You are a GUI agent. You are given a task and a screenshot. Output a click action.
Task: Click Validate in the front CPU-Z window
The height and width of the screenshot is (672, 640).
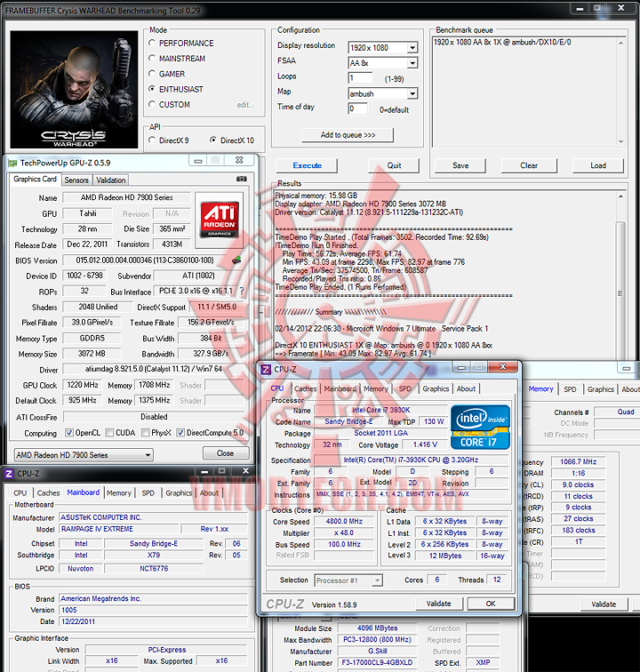[439, 604]
